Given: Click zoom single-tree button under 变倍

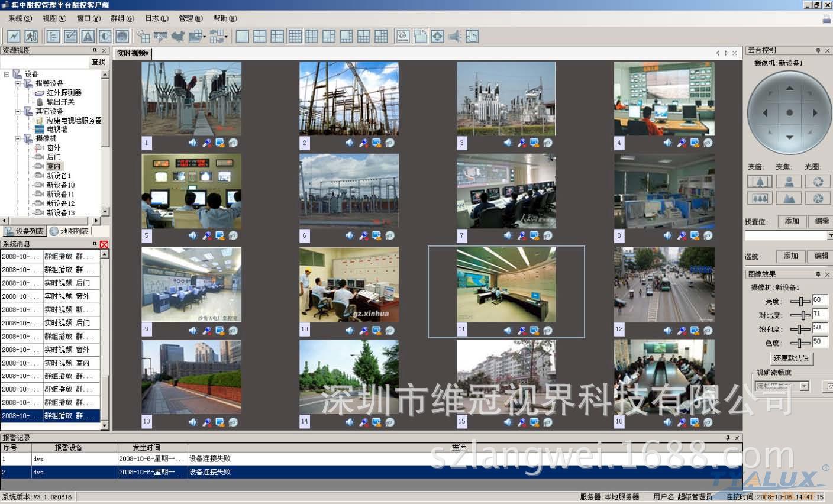Looking at the screenshot, I should [759, 182].
